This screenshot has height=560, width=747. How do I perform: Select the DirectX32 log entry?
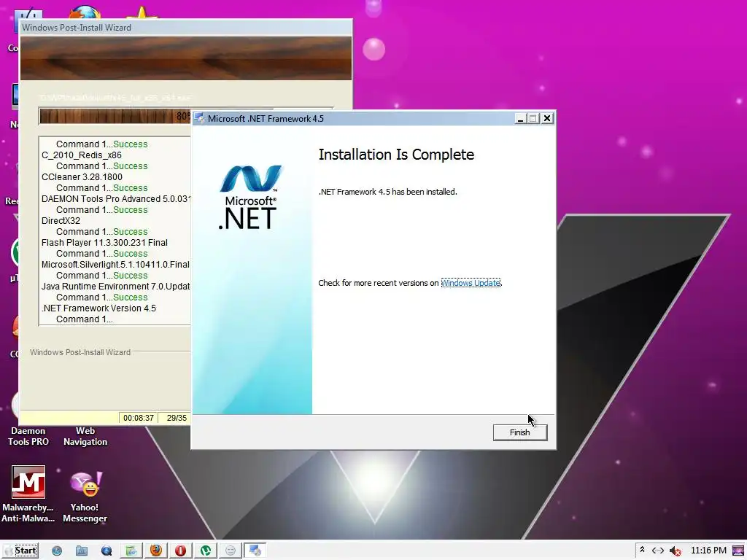[x=61, y=221]
